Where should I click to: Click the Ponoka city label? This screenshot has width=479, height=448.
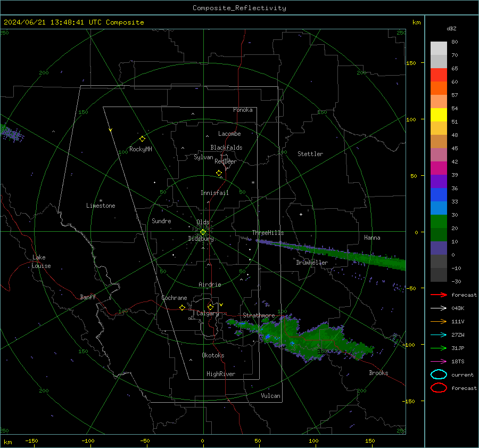(x=243, y=110)
